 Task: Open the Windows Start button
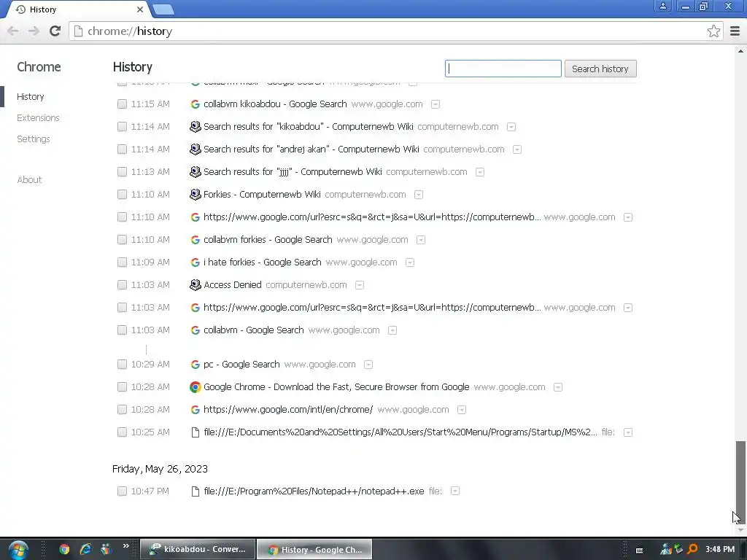tap(18, 550)
